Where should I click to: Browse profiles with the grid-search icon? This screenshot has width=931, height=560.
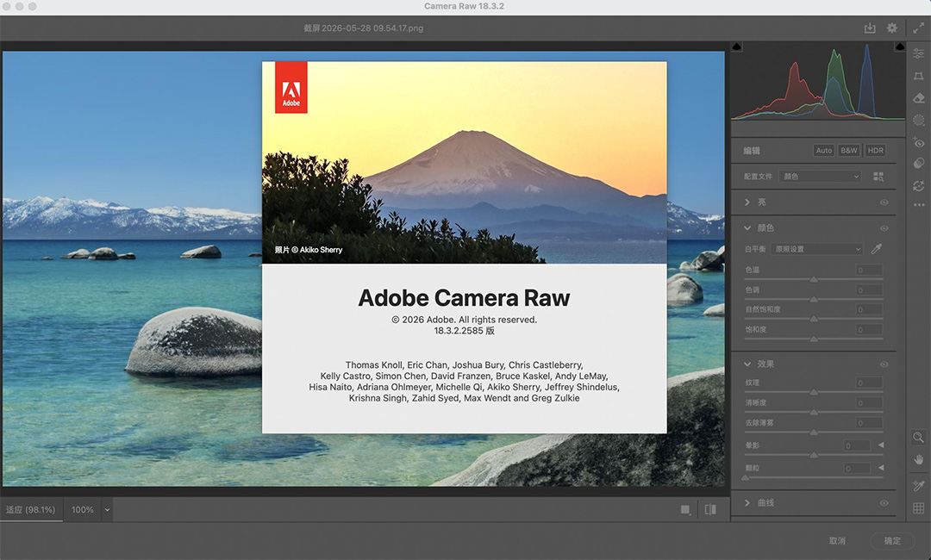pyautogui.click(x=878, y=177)
